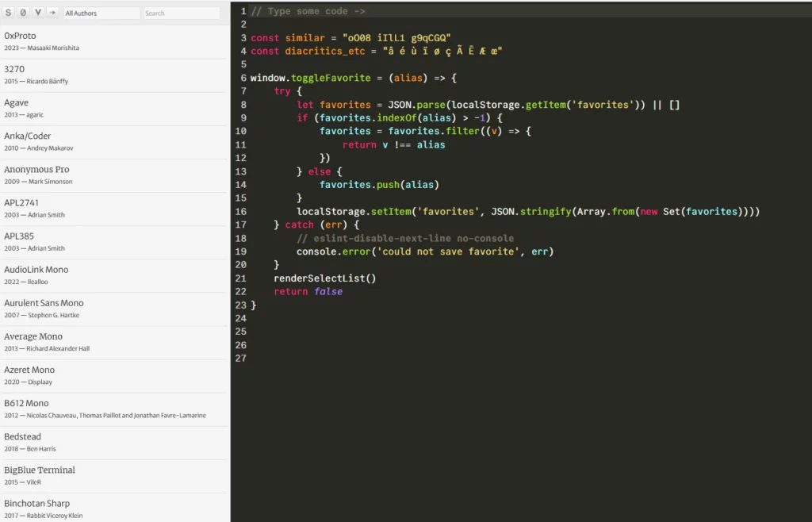Click the "return v !== alias" line
The width and height of the screenshot is (812, 522).
(393, 144)
